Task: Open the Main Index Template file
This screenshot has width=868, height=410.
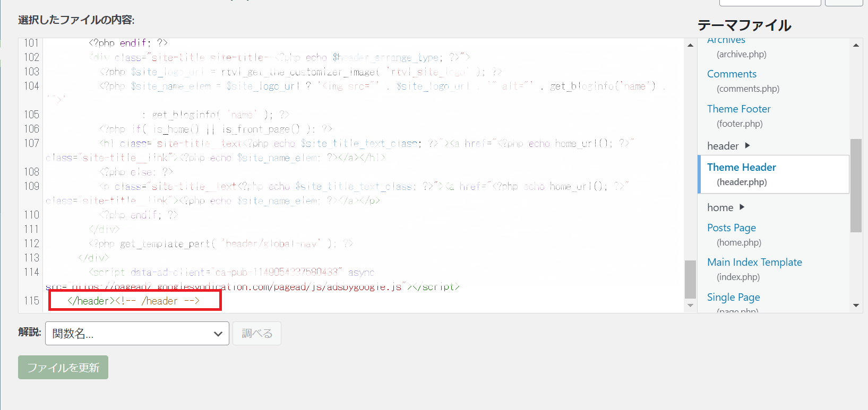Action: (x=754, y=262)
